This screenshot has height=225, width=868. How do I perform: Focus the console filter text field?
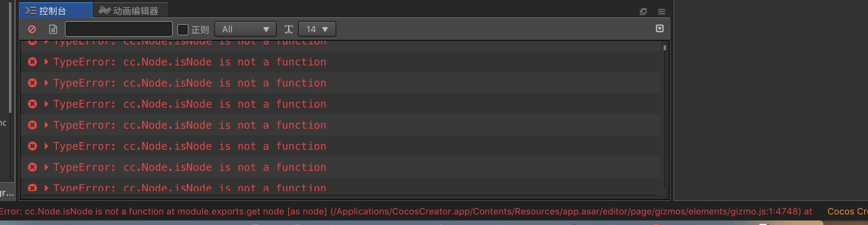119,29
